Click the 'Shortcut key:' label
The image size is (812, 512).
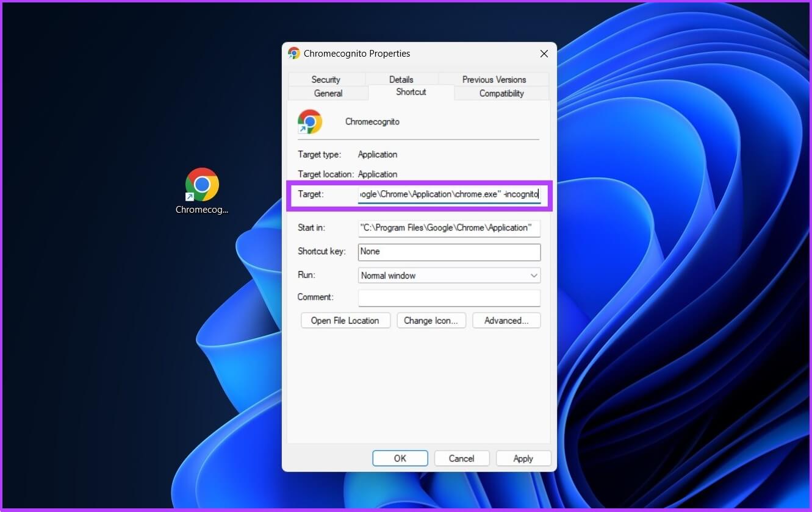[322, 252]
